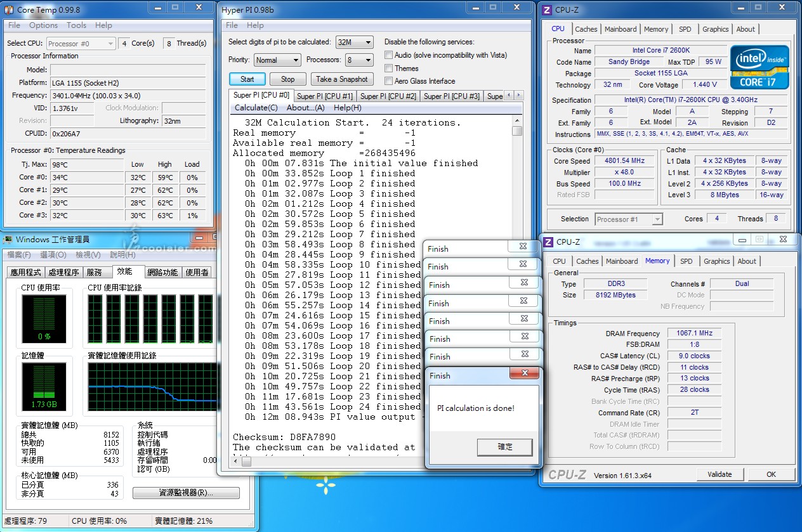Open Core Temp Tools menu
The width and height of the screenshot is (802, 532).
[x=76, y=25]
